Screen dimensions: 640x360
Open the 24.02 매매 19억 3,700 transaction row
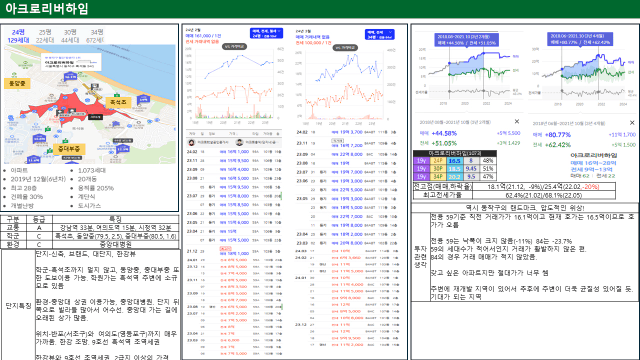point(346,132)
